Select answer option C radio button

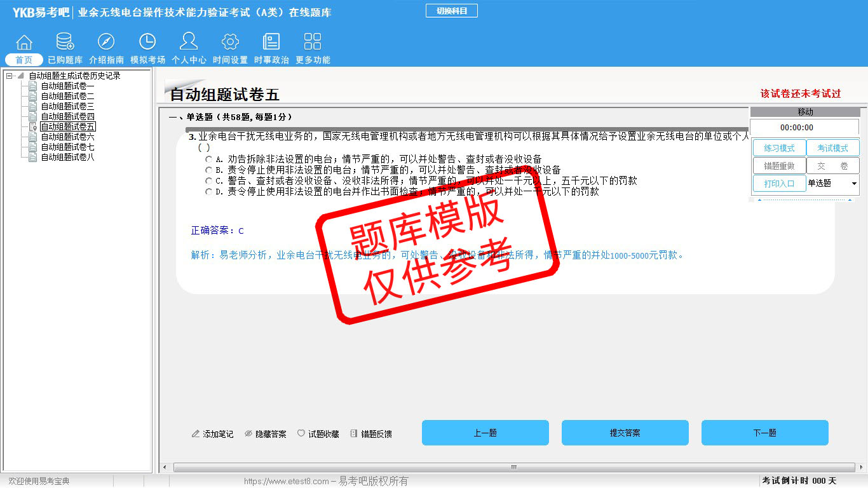coord(208,181)
